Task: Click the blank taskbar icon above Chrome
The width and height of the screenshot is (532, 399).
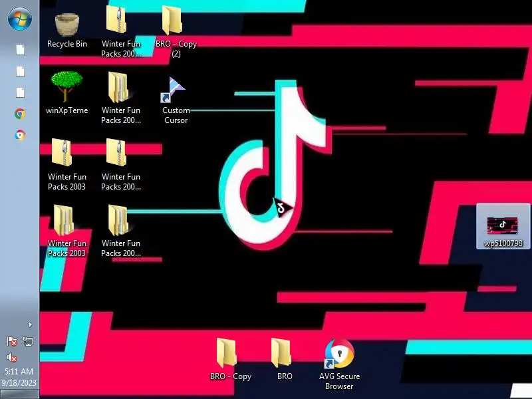Action: pos(20,92)
